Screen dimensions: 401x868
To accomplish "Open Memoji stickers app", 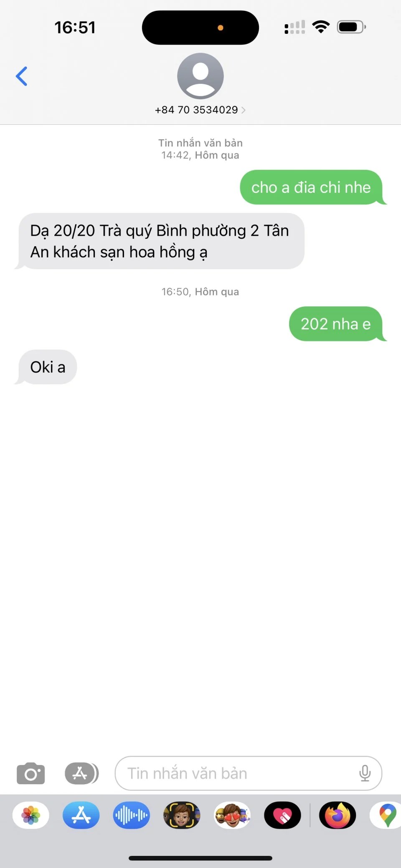I will (x=232, y=815).
